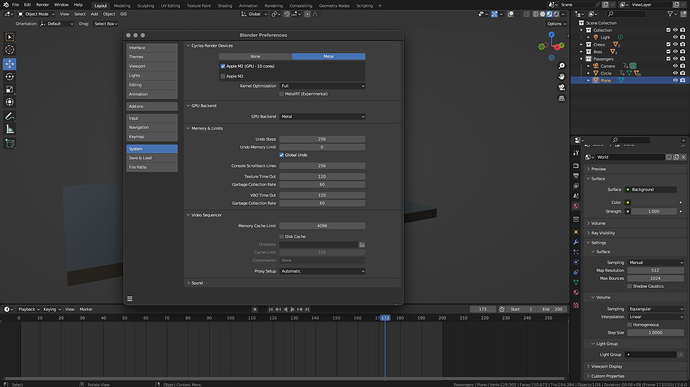The width and height of the screenshot is (690, 387).
Task: Open the Scene properties tab
Action: (x=576, y=196)
